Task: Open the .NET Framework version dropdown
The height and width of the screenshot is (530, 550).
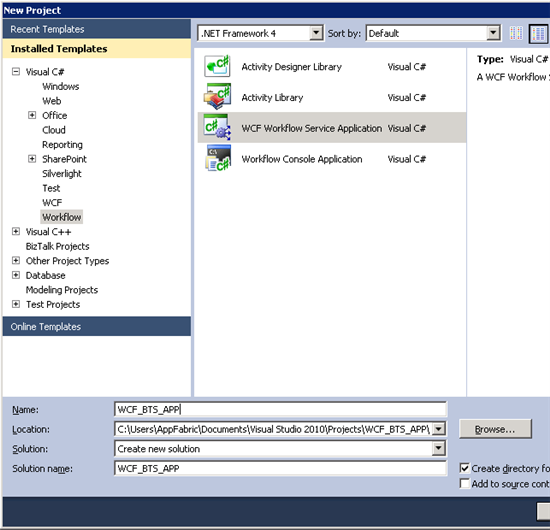Action: tap(316, 33)
